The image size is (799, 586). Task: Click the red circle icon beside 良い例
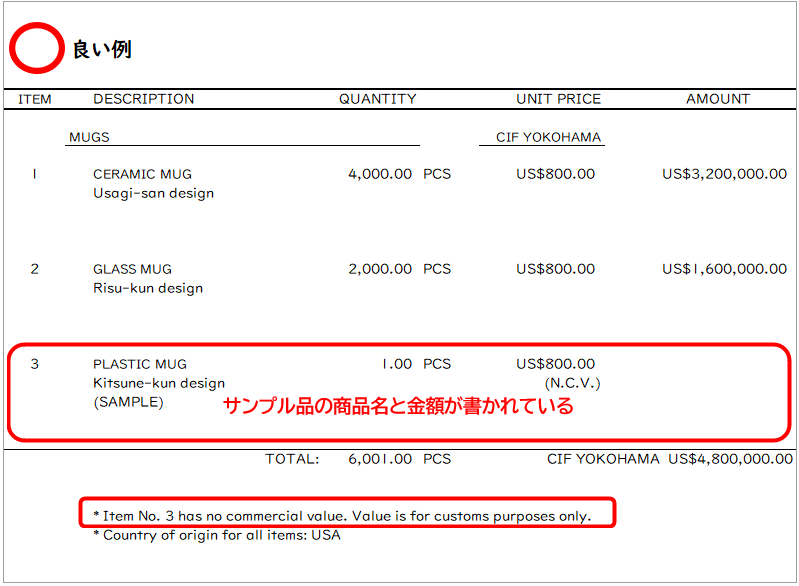pyautogui.click(x=36, y=47)
